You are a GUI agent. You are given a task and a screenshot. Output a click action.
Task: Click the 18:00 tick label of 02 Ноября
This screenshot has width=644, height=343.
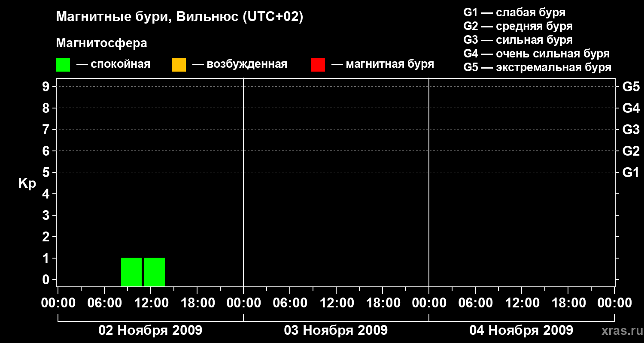tap(197, 303)
